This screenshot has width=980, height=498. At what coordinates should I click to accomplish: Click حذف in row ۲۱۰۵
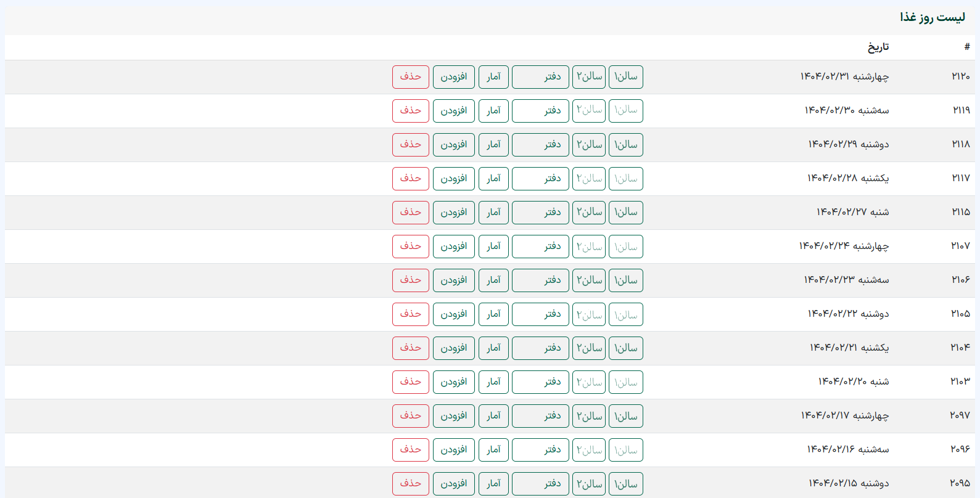coord(411,314)
